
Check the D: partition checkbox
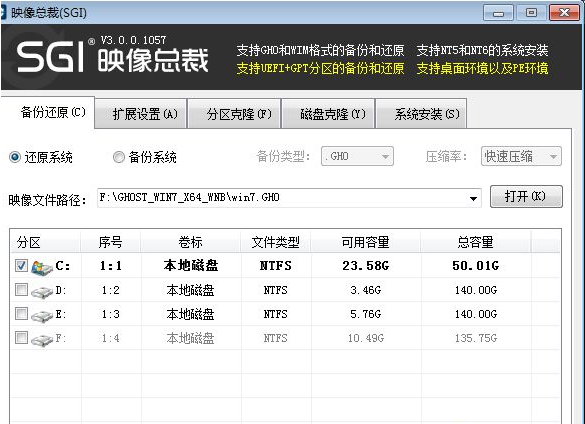pos(21,289)
